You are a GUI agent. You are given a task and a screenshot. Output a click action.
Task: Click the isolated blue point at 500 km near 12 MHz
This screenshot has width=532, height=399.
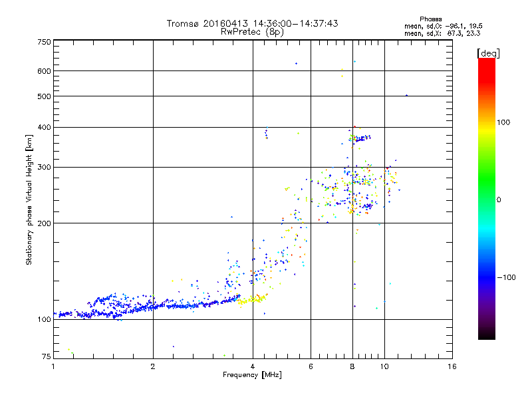coord(407,96)
